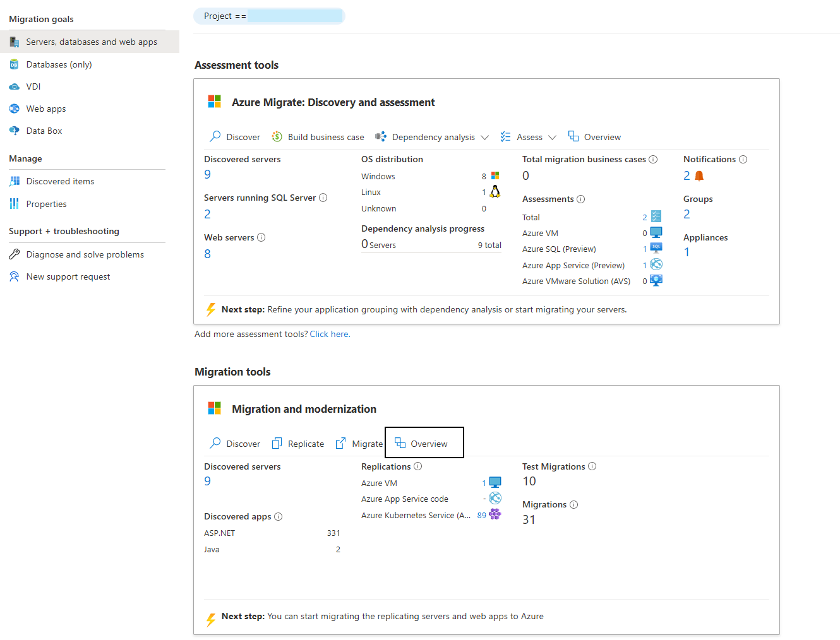The image size is (840, 640).
Task: Click the Assess chevron arrow
Action: coord(552,137)
